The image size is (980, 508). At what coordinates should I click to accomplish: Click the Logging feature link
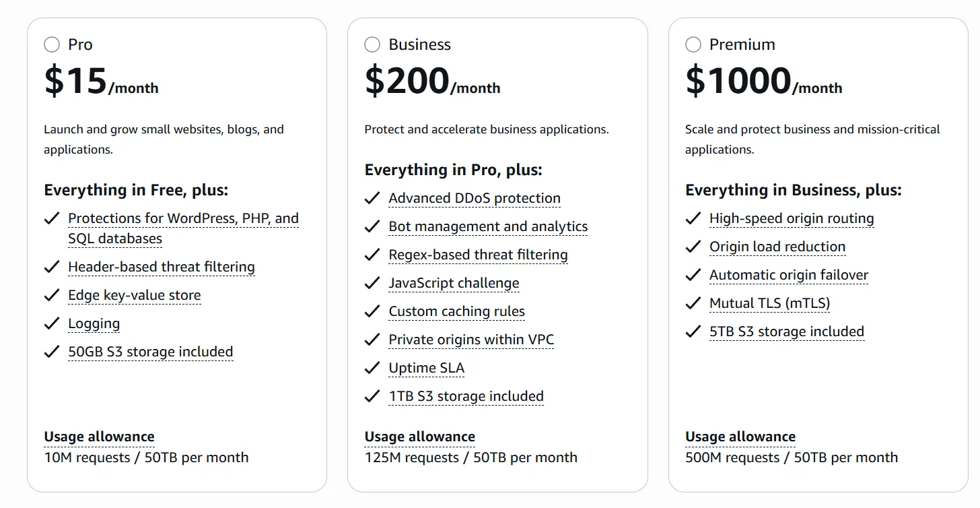coord(94,323)
